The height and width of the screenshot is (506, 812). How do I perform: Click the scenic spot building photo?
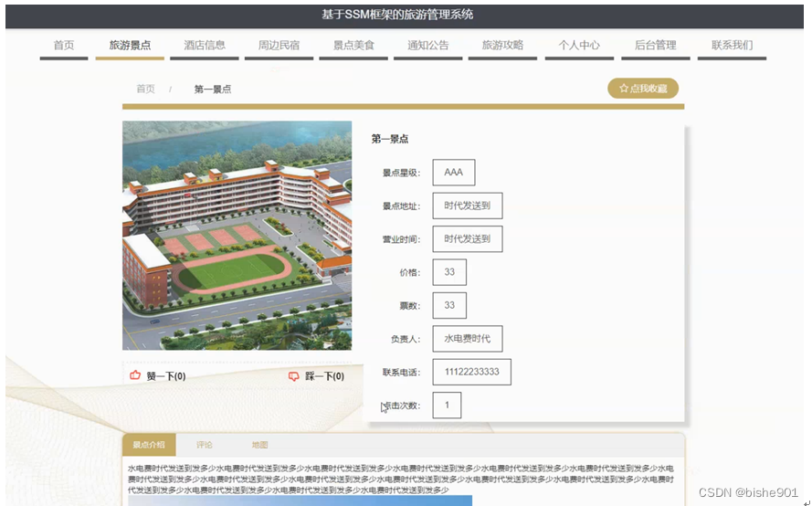[237, 235]
